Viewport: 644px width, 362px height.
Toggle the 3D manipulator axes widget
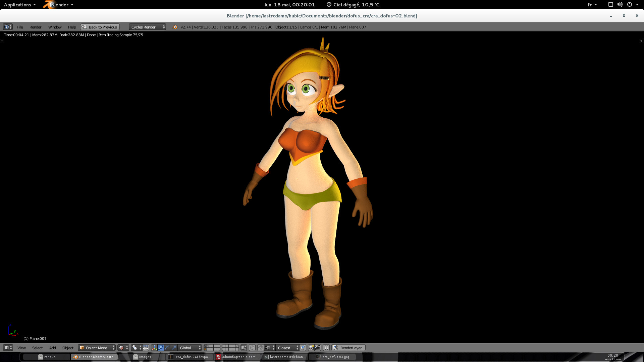(x=154, y=348)
